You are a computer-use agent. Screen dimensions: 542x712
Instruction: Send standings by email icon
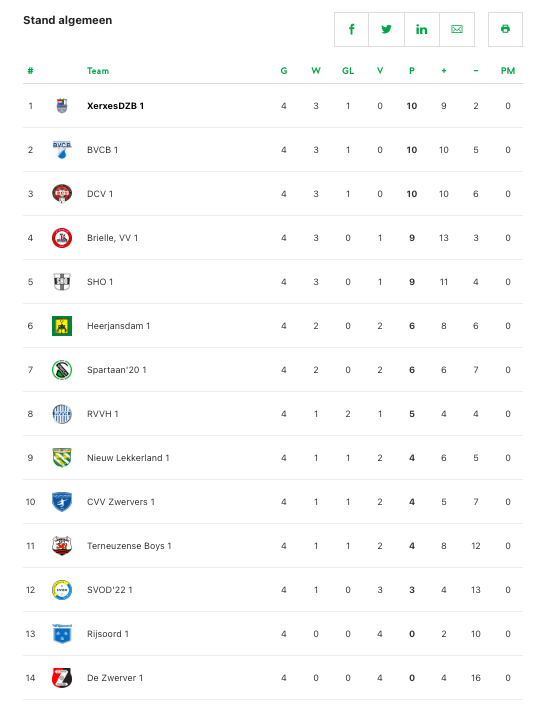(x=457, y=30)
